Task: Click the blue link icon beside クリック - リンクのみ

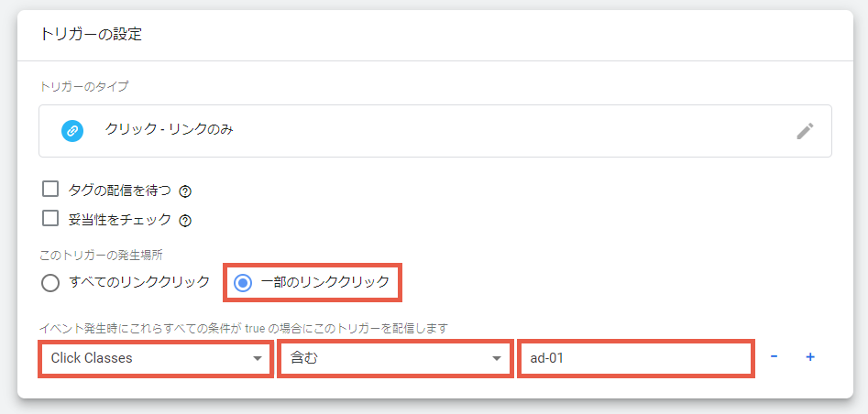Action: point(72,131)
